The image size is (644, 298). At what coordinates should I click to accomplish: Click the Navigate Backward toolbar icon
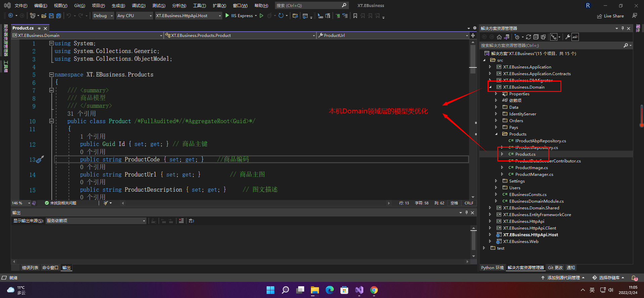10,16
